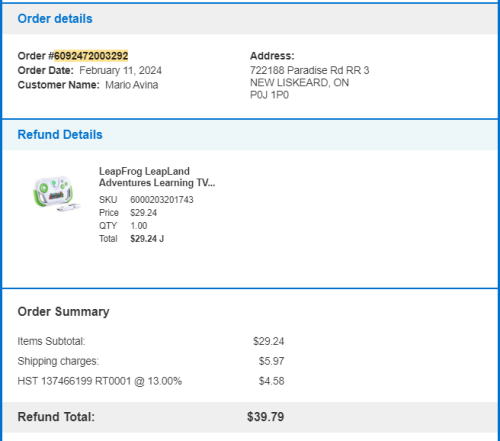
Task: Click the Order details heading
Action: click(55, 19)
